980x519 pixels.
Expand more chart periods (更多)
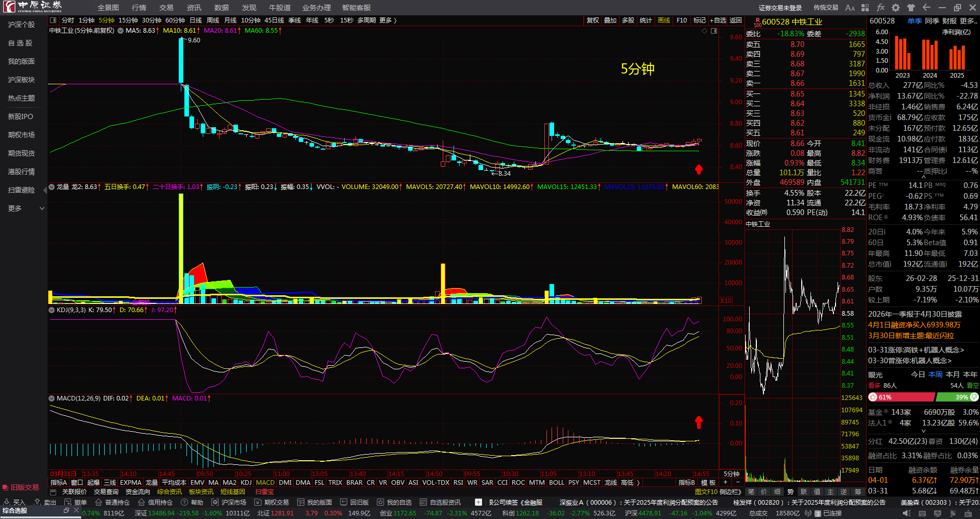[x=388, y=20]
